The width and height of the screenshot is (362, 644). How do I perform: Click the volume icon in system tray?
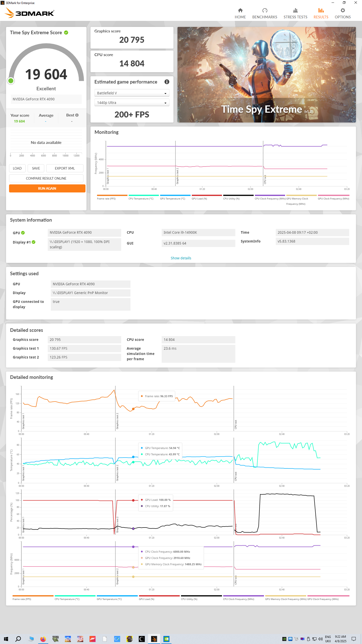click(320, 639)
